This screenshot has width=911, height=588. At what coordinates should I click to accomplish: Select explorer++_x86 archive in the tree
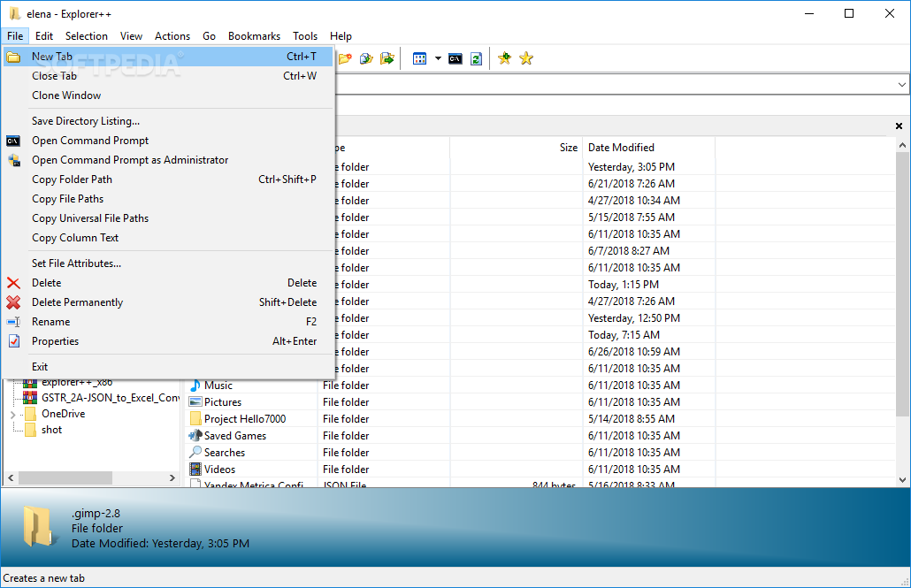77,382
